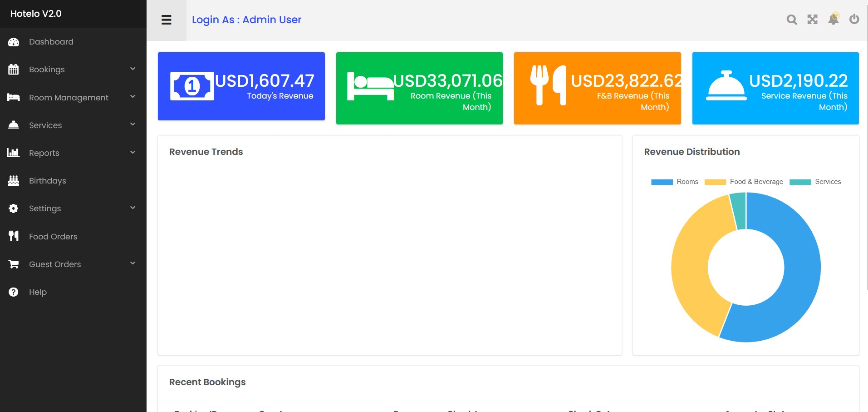This screenshot has width=868, height=412.
Task: Click the Login As : Admin User text
Action: (x=246, y=20)
